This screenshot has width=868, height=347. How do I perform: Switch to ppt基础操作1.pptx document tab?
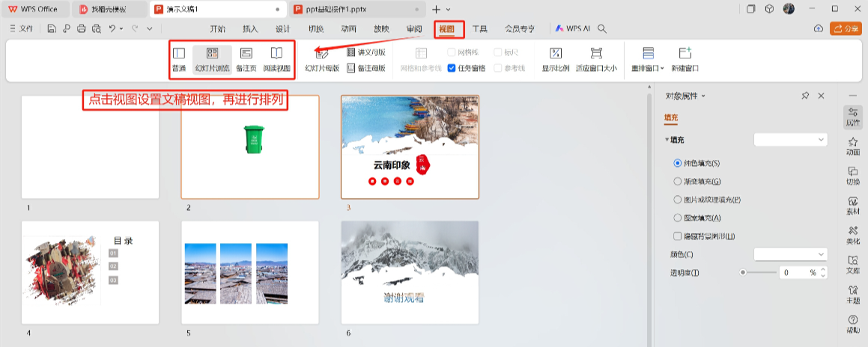click(x=350, y=9)
